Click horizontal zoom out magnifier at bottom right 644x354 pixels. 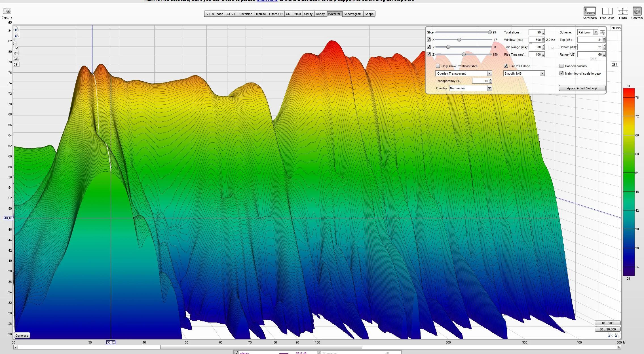(610, 336)
